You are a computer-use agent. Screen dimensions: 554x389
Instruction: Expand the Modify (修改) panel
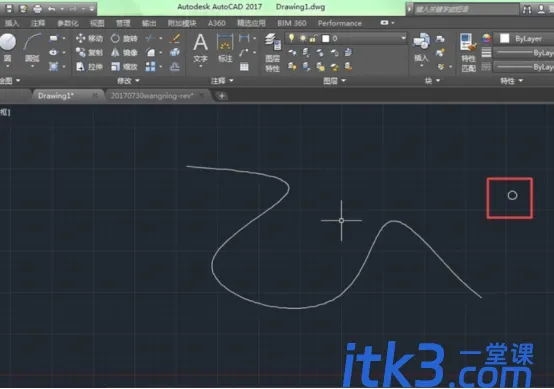(x=128, y=81)
